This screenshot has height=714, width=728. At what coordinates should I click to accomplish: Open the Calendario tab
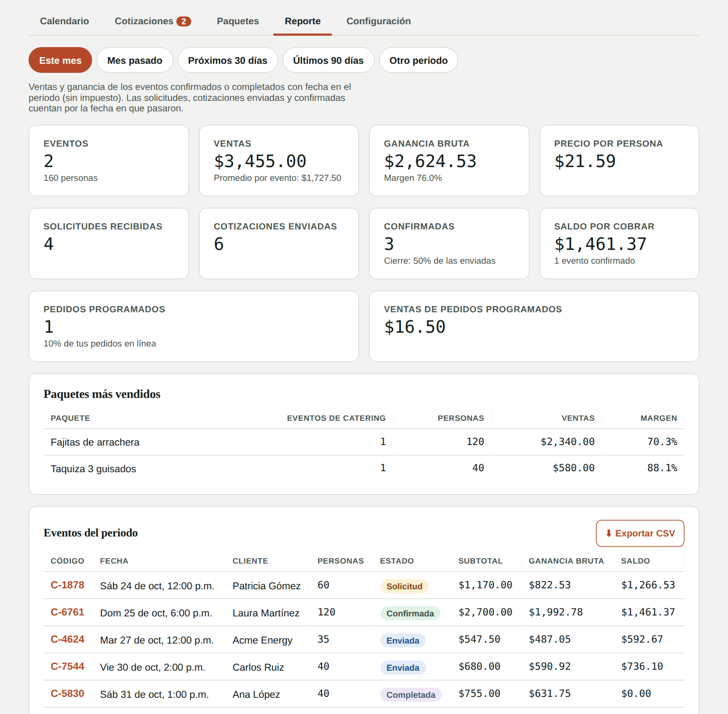[64, 21]
